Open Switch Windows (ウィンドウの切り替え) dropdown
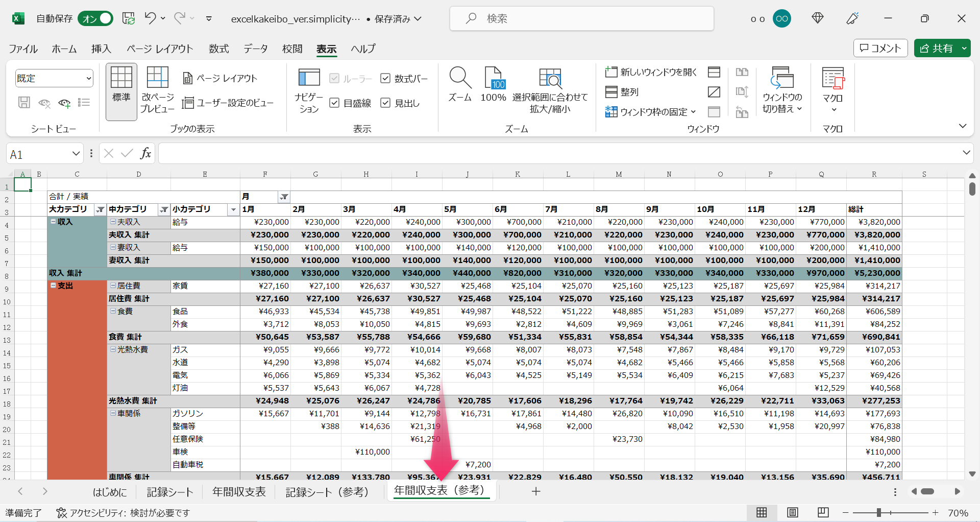The width and height of the screenshot is (980, 522). (782, 90)
